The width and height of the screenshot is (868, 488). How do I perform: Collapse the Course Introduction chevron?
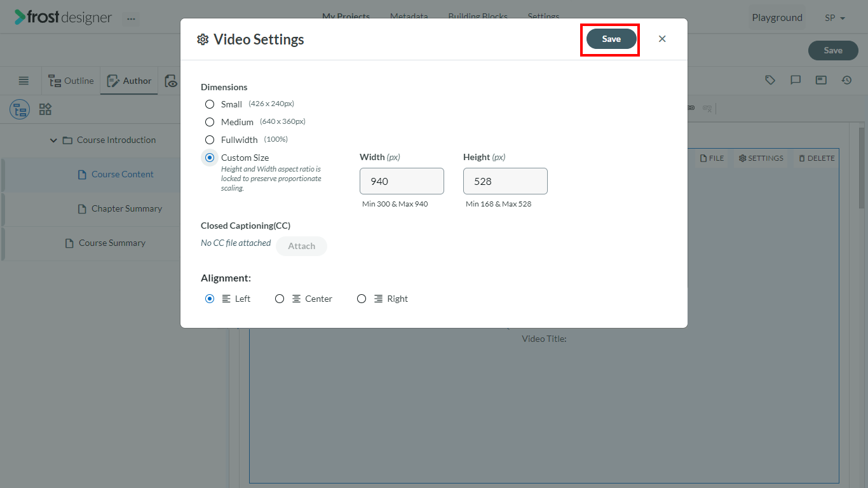53,140
